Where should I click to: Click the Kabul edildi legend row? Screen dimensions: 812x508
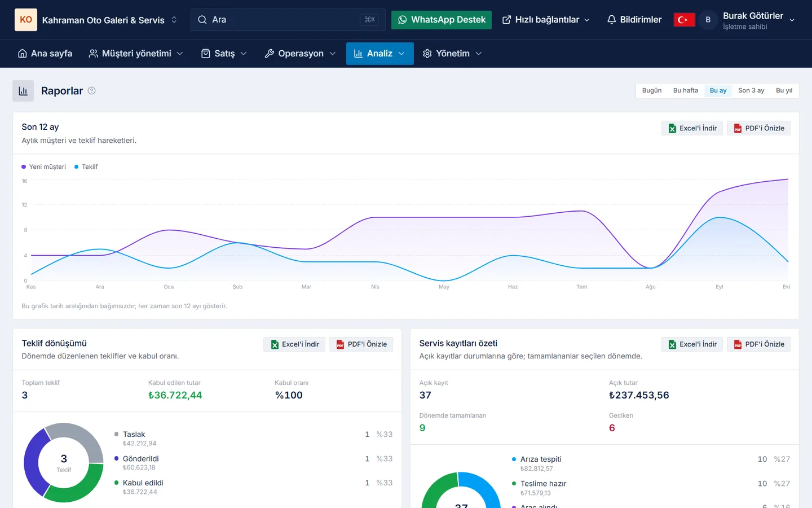tap(253, 487)
